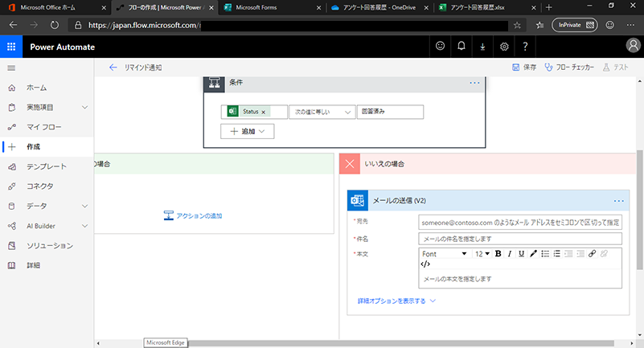Open the Edge settings and more menu
This screenshot has width=644, height=348.
[630, 25]
